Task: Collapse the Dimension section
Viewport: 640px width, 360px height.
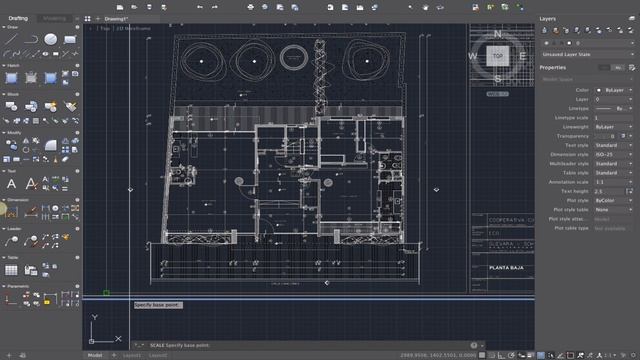Action: coord(4,200)
